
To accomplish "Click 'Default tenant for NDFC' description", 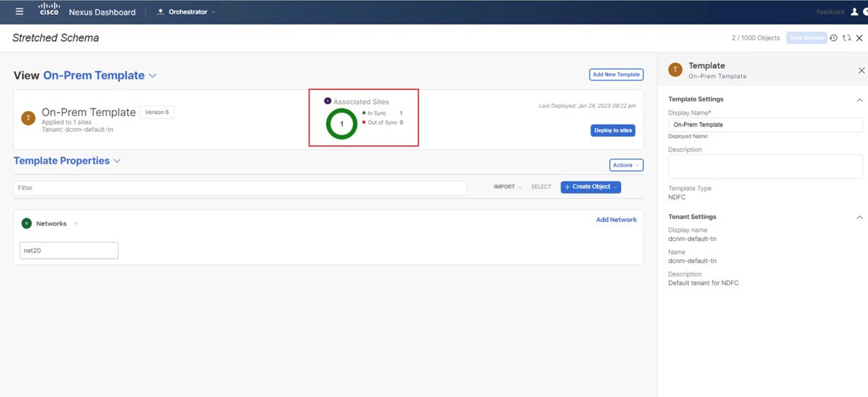I will point(703,283).
